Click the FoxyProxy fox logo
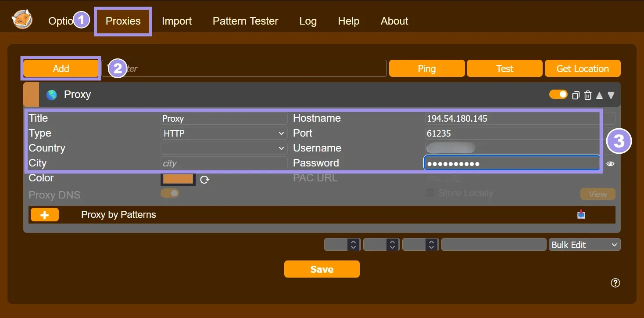 tap(22, 20)
